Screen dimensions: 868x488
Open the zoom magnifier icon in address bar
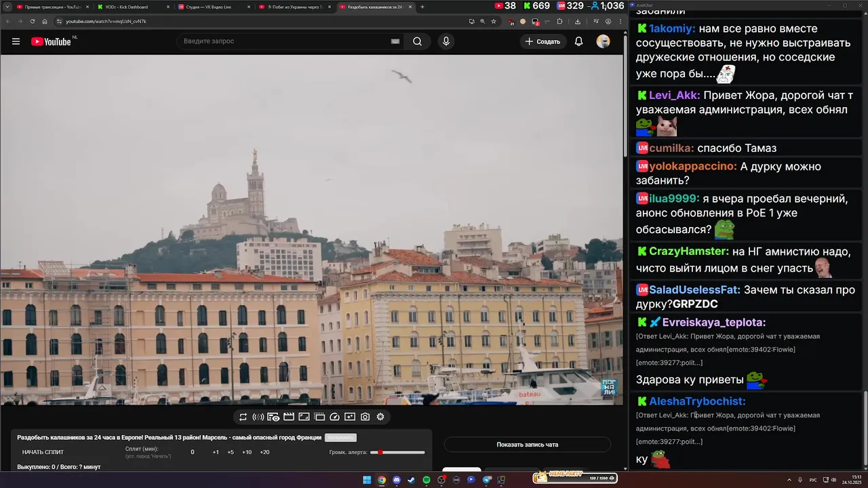tap(483, 21)
